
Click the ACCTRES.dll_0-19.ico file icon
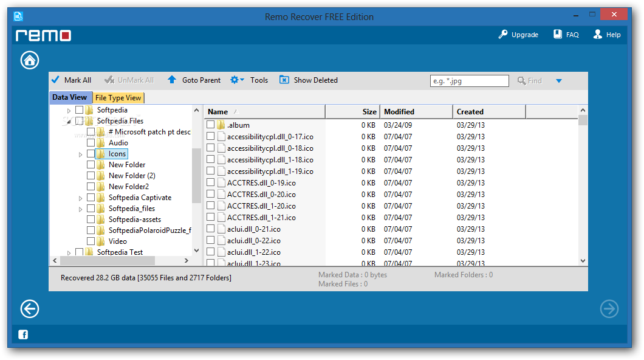tap(221, 182)
